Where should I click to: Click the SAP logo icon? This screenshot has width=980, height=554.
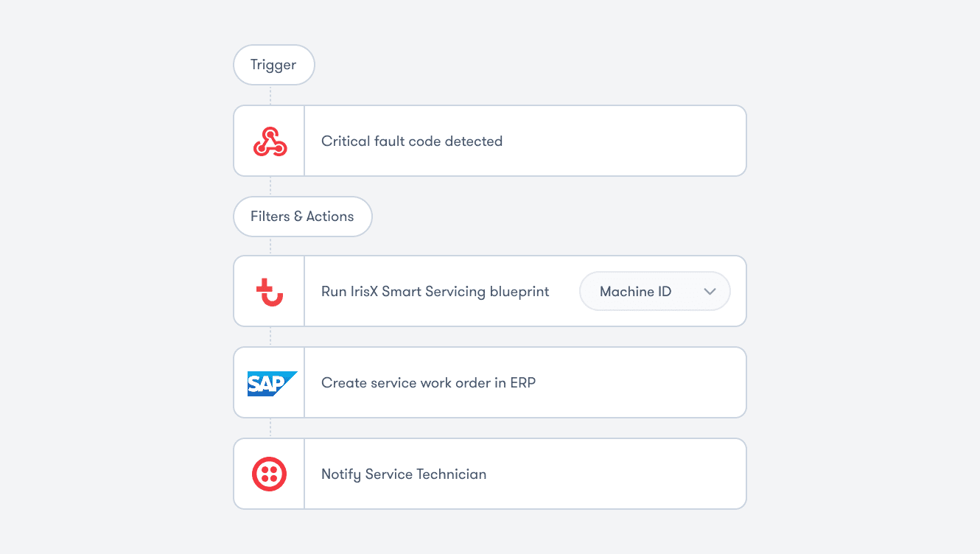271,383
